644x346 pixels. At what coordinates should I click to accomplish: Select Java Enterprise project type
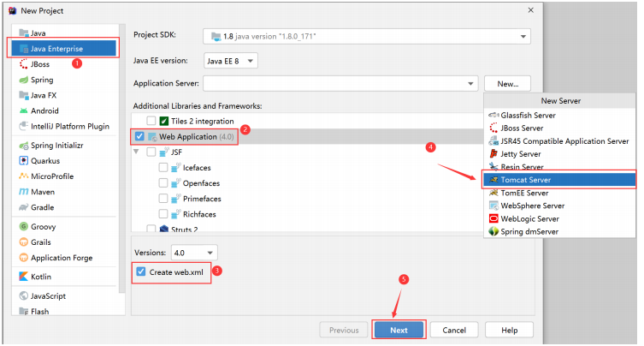click(x=63, y=49)
